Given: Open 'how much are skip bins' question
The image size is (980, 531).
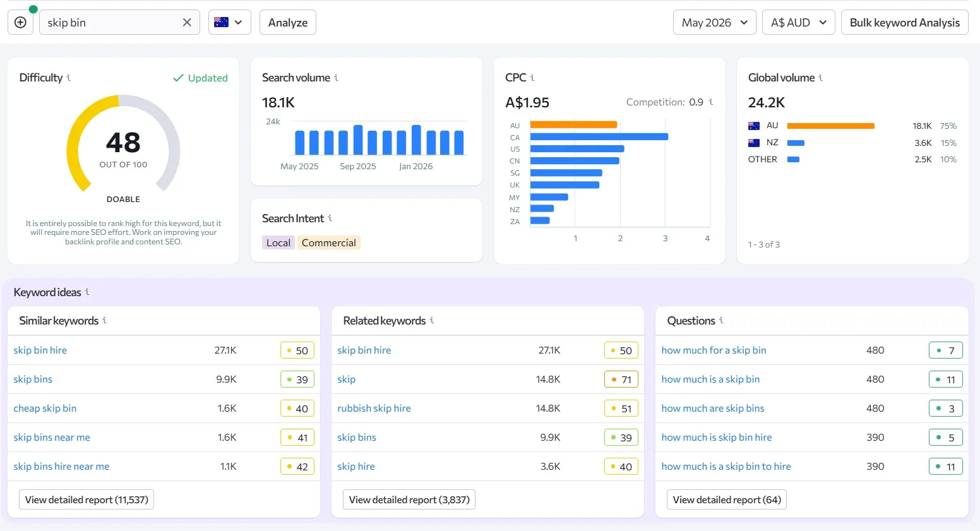Looking at the screenshot, I should pyautogui.click(x=713, y=409).
